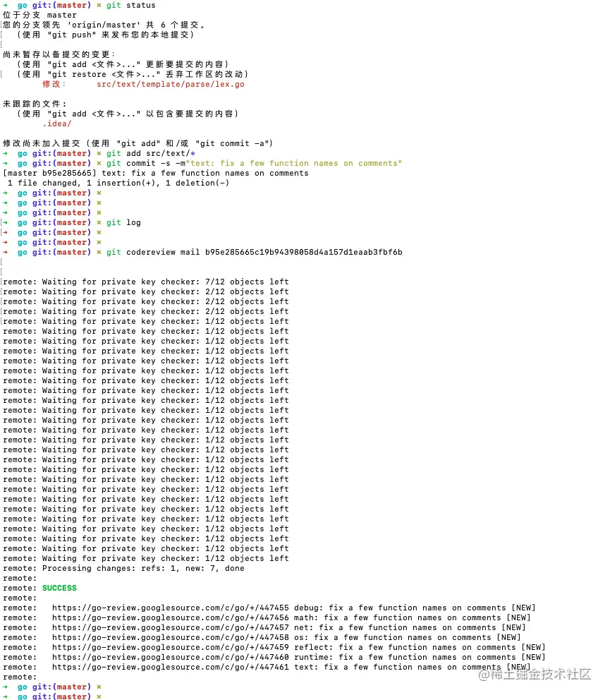Open the go-review link ending 447461

coord(171,667)
